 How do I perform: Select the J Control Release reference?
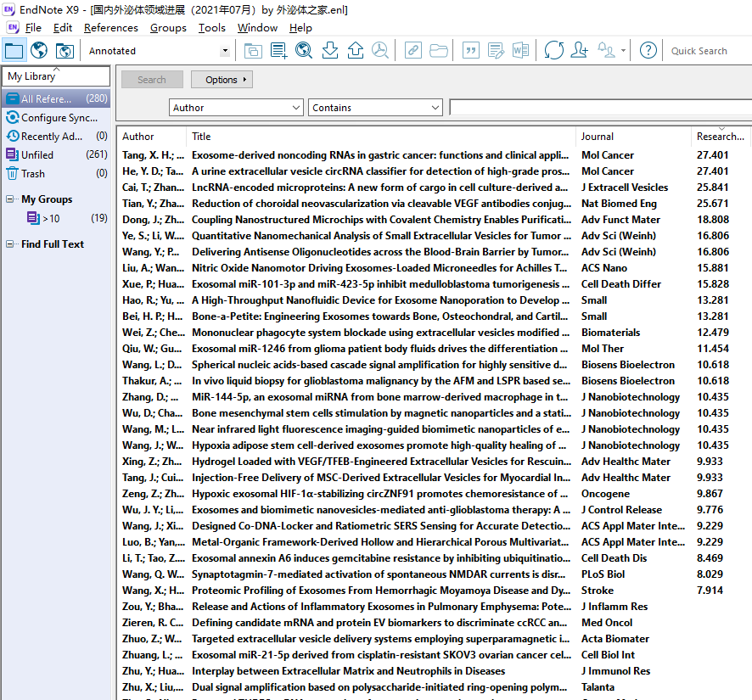(434, 510)
